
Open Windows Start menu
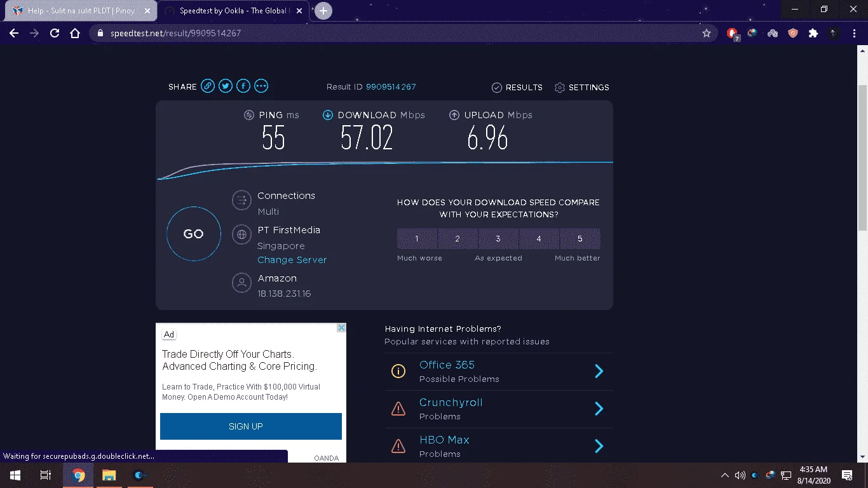point(15,475)
